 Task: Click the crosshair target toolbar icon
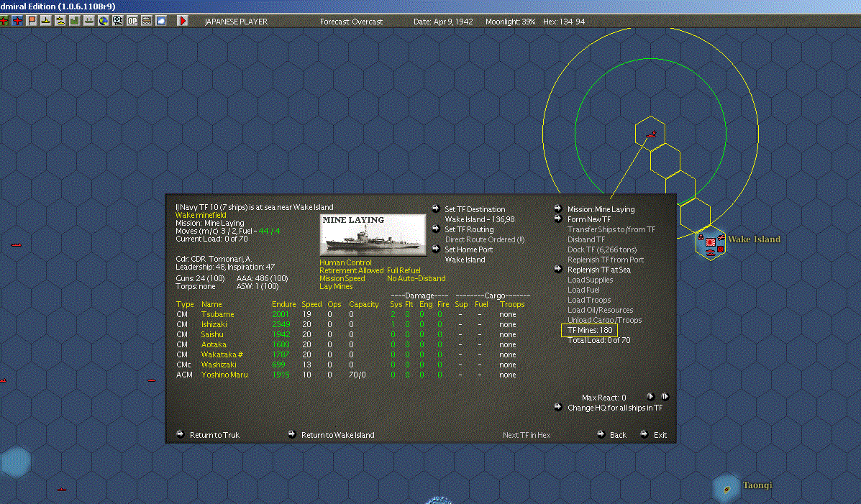117,21
